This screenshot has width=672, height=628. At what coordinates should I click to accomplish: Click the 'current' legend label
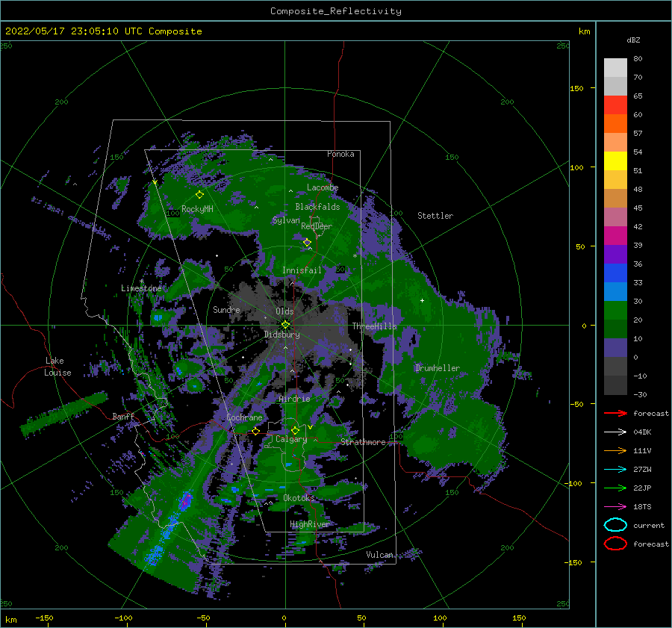pos(649,525)
